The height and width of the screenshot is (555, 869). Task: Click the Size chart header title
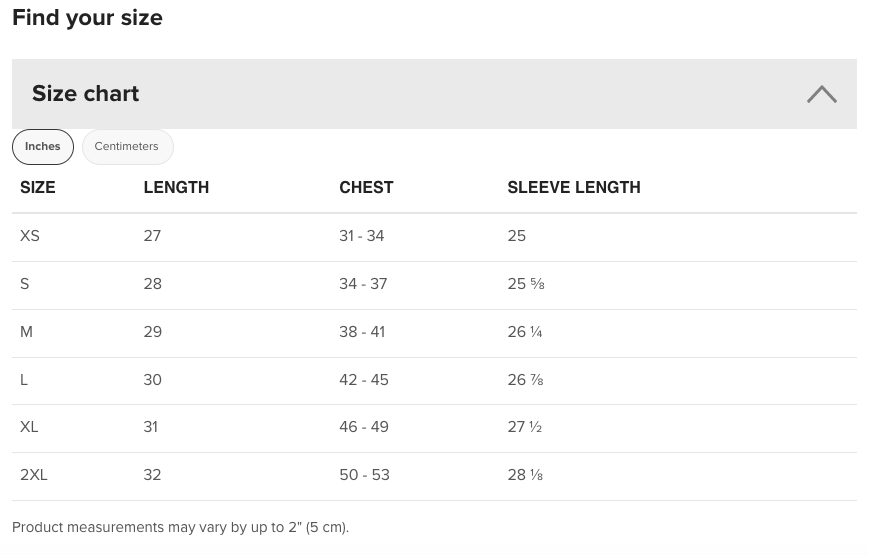coord(85,94)
